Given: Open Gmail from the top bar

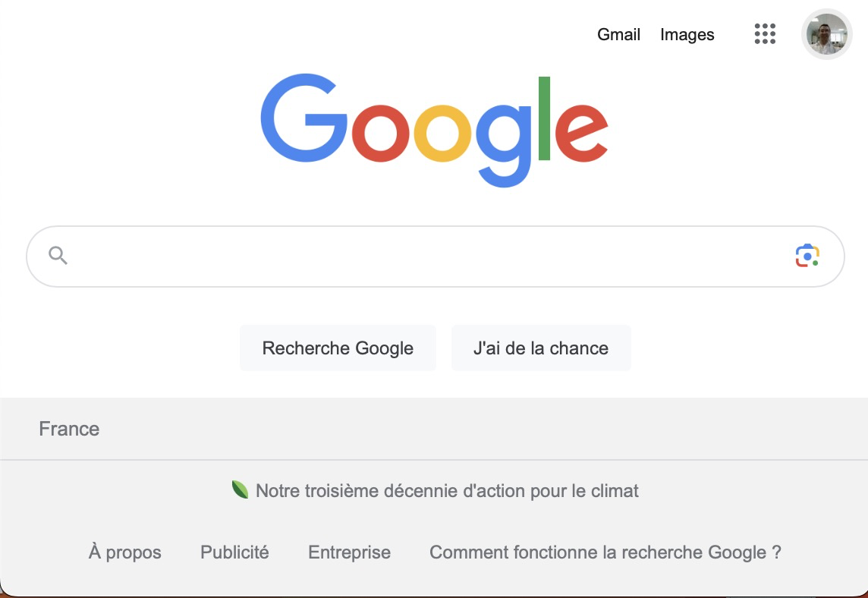Looking at the screenshot, I should click(x=618, y=34).
